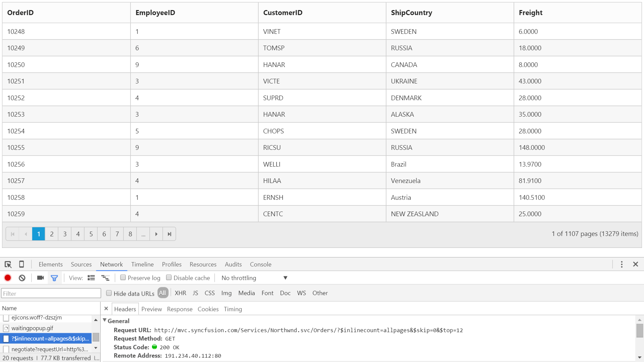Switch view to large request rows
644x362 pixels.
click(91, 278)
